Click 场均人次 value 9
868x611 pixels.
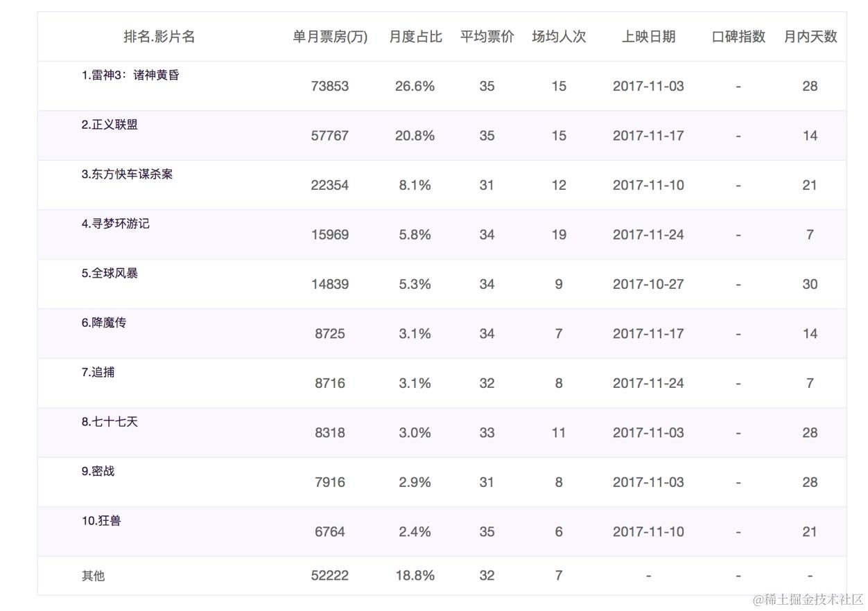(x=559, y=284)
